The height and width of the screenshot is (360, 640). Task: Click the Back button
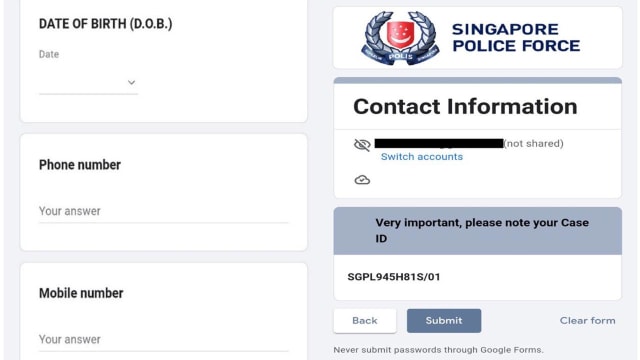[364, 321]
